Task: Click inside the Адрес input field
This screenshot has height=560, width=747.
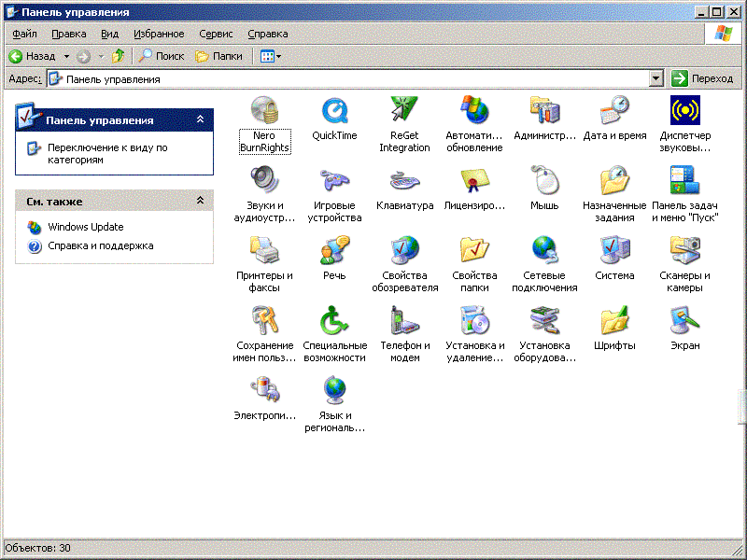Action: [355, 79]
